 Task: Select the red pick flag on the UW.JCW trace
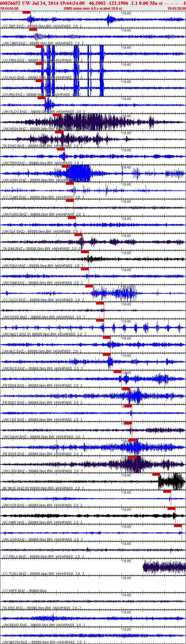(x=178, y=526)
